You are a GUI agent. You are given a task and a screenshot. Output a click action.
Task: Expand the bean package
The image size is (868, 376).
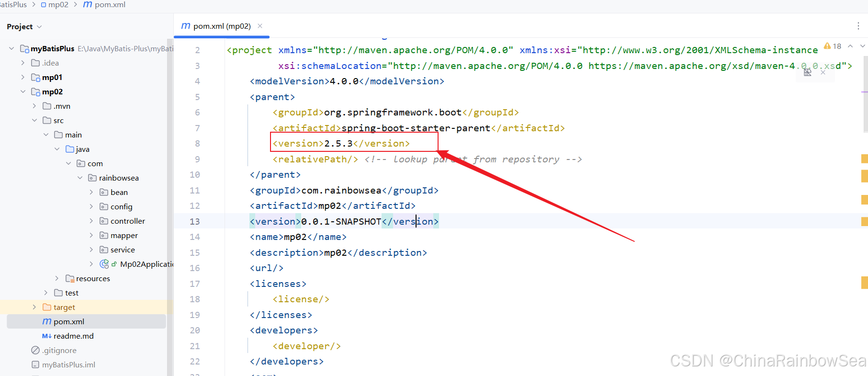(x=91, y=192)
